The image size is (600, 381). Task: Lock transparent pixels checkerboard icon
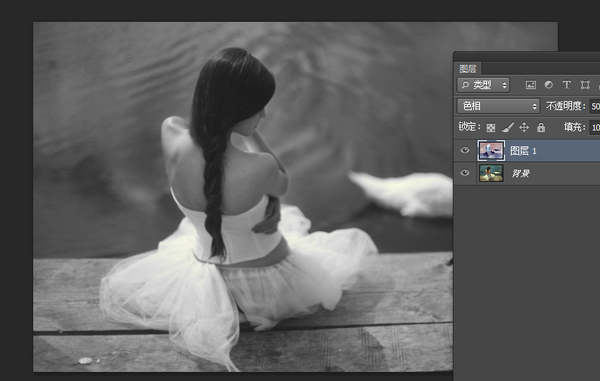(x=491, y=127)
